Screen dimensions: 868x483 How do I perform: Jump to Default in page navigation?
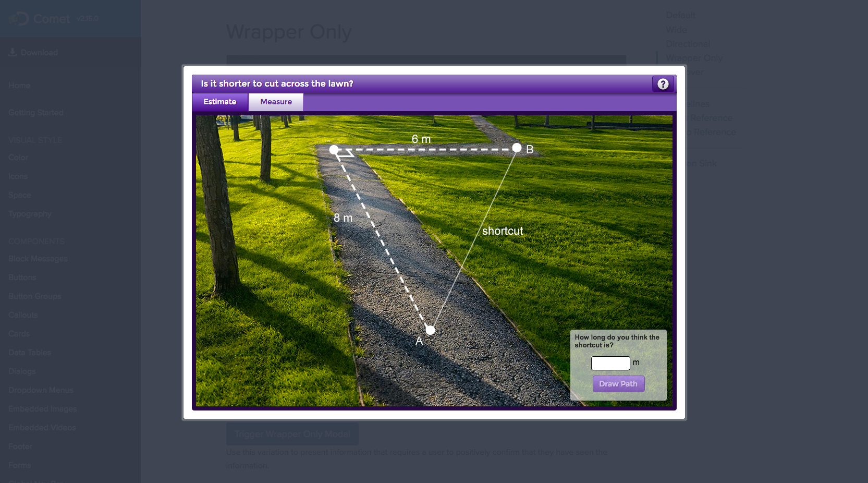click(680, 16)
